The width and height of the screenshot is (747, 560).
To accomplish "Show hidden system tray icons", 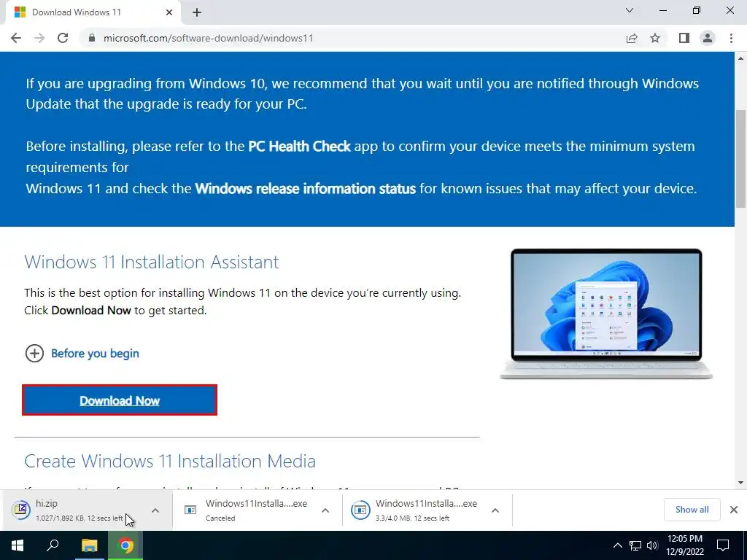I will [x=617, y=545].
